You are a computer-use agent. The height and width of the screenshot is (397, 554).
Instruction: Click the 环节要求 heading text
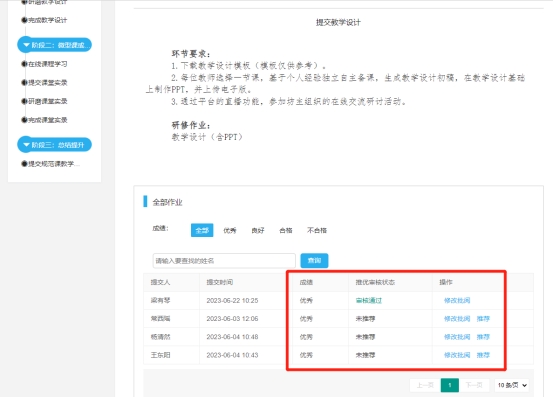(x=191, y=54)
